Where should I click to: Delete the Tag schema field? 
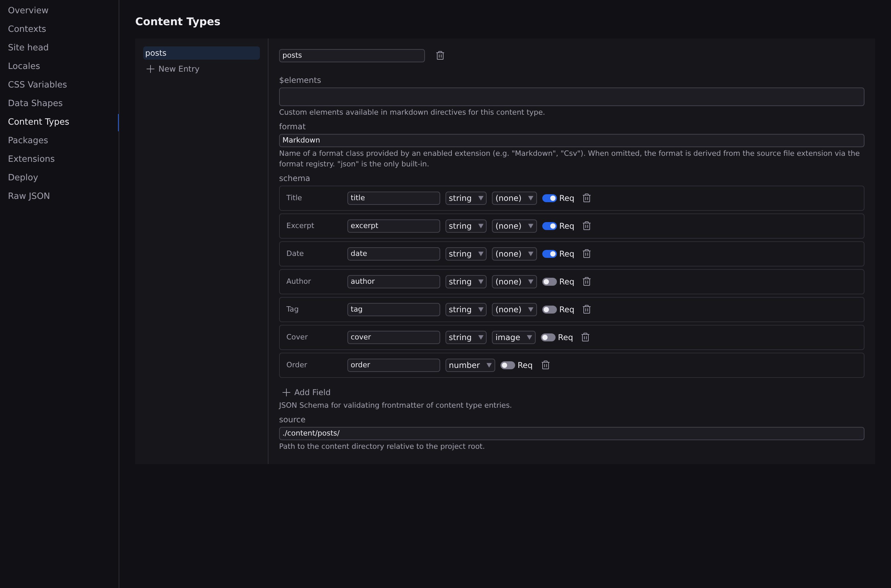coord(587,309)
